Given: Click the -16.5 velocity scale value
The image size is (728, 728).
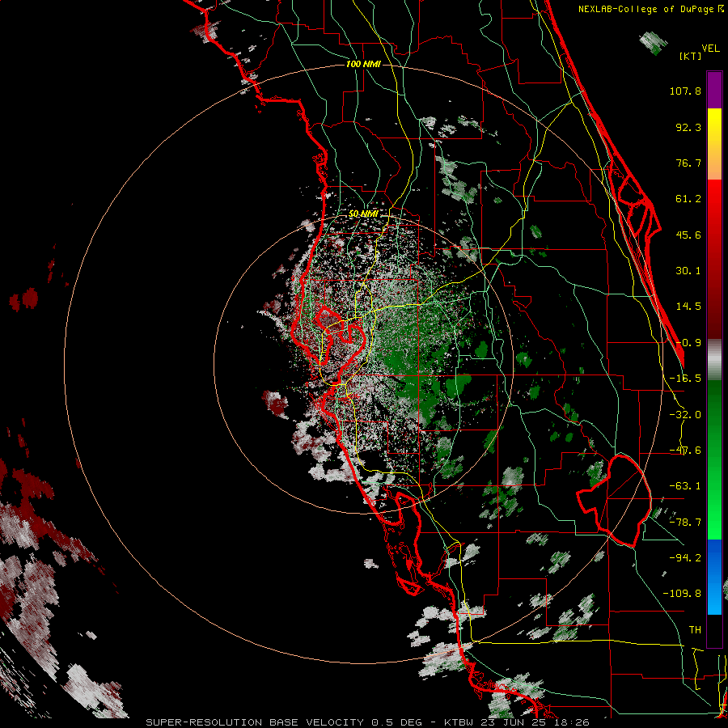Looking at the screenshot, I should point(685,379).
